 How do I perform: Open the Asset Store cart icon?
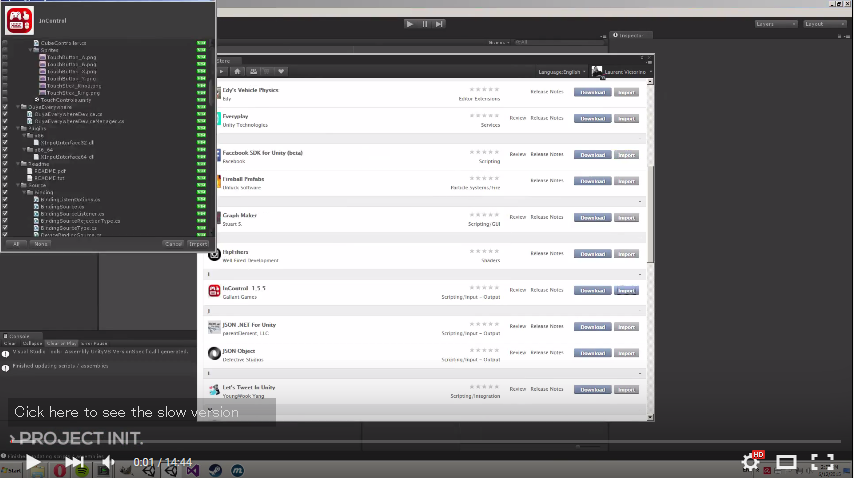(266, 71)
